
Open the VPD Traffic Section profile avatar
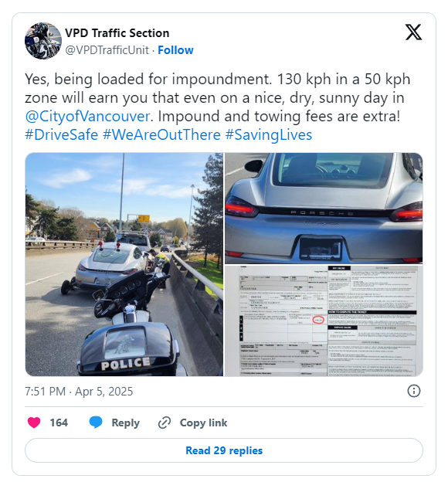43,41
